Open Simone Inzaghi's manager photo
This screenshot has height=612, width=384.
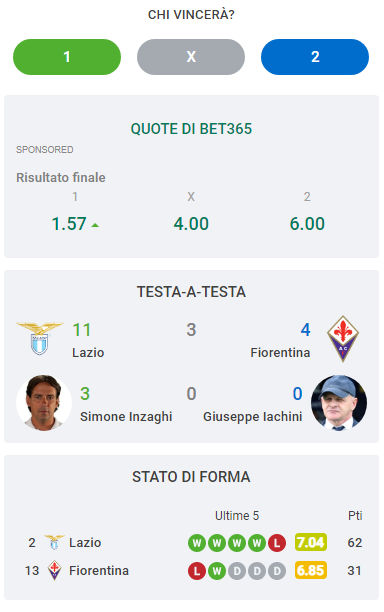pos(44,403)
